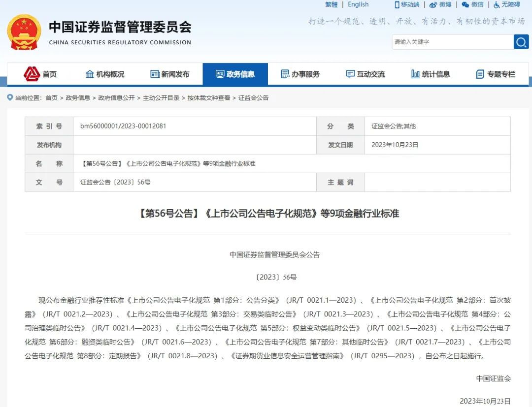
Task: Open the 互动交流 tab
Action: pyautogui.click(x=366, y=74)
